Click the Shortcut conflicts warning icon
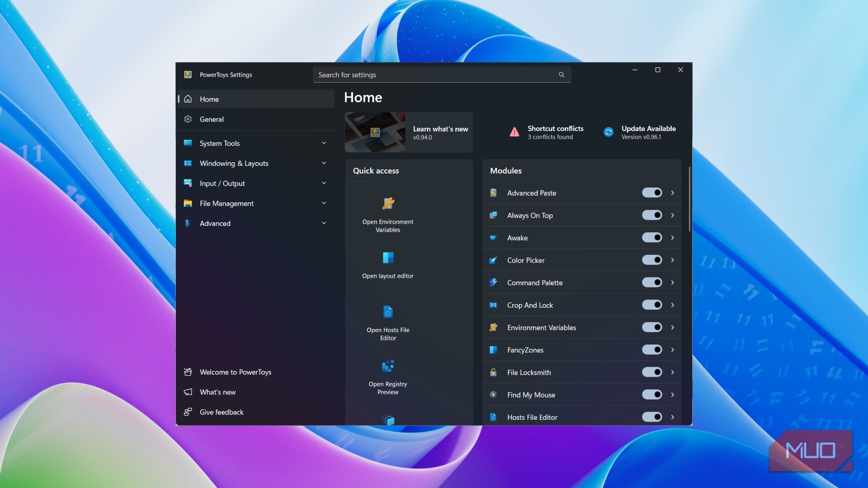This screenshot has width=868, height=488. pyautogui.click(x=514, y=132)
